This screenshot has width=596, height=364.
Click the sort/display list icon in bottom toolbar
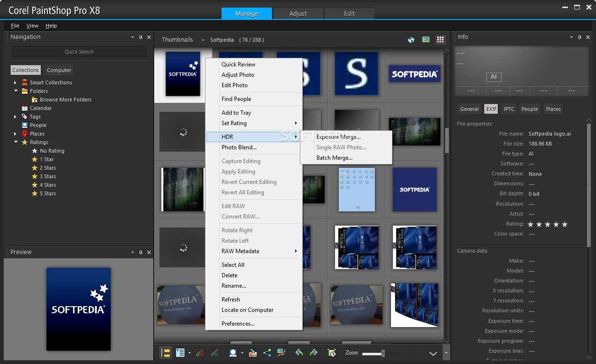coord(180,353)
